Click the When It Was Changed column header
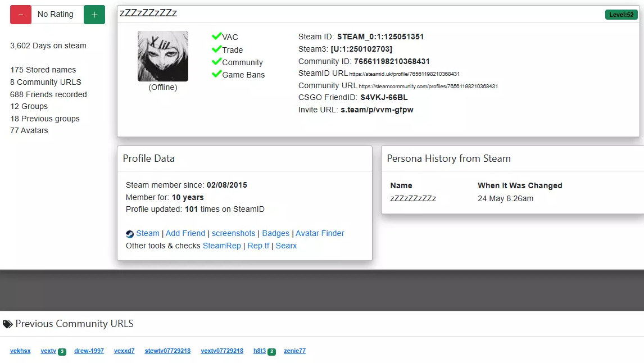Viewport: 644px width, 363px height. click(520, 185)
